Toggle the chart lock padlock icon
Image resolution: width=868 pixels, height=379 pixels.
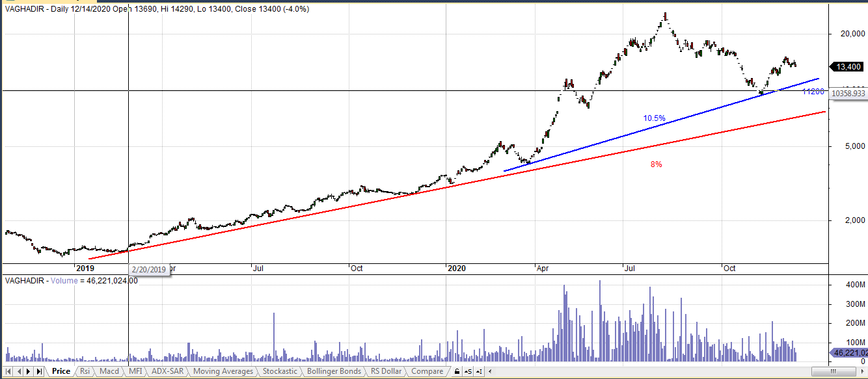point(457,372)
